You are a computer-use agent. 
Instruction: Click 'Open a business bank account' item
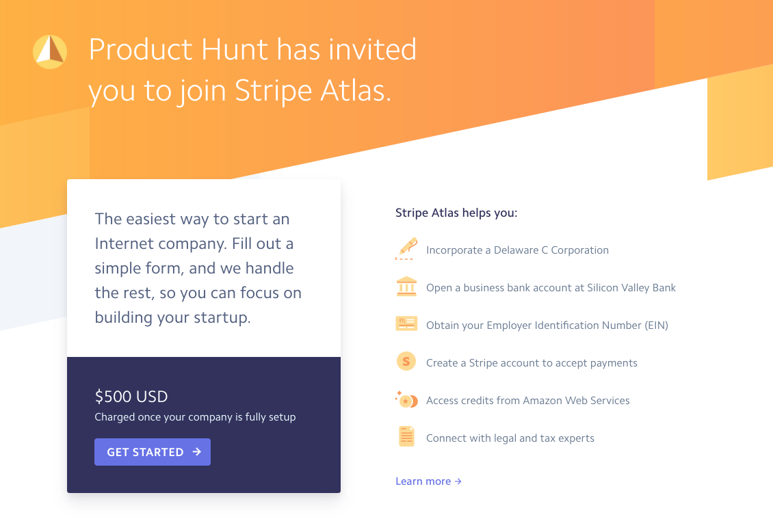(551, 288)
